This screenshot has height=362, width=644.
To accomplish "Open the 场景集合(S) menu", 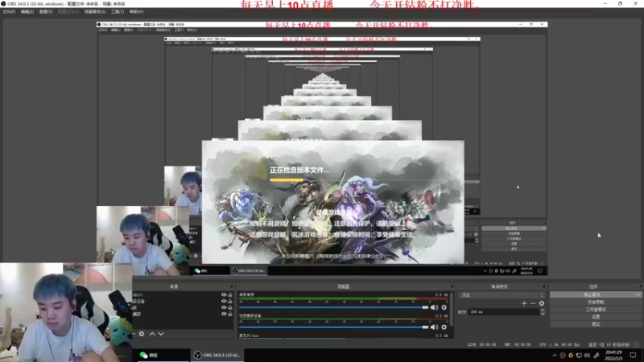I will (95, 12).
